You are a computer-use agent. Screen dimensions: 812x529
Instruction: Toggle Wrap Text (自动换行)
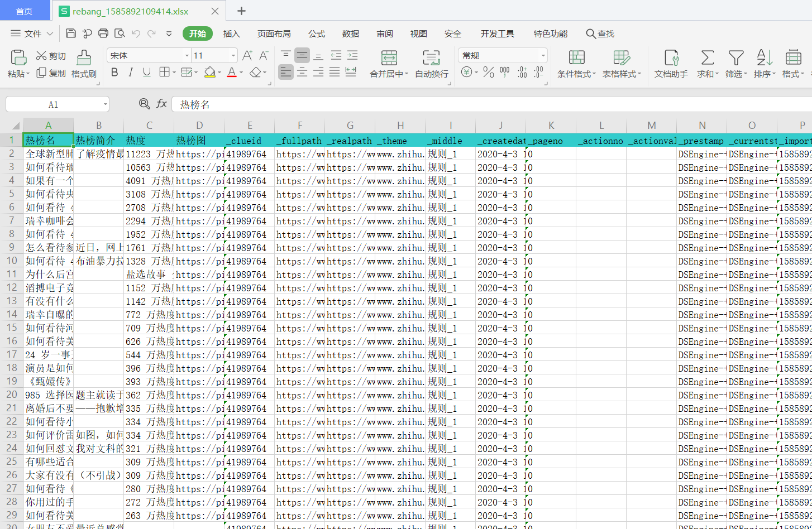pyautogui.click(x=432, y=64)
